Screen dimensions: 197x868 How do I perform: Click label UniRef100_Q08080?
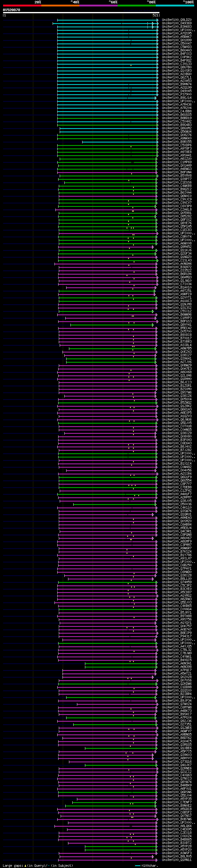(x=177, y=436)
